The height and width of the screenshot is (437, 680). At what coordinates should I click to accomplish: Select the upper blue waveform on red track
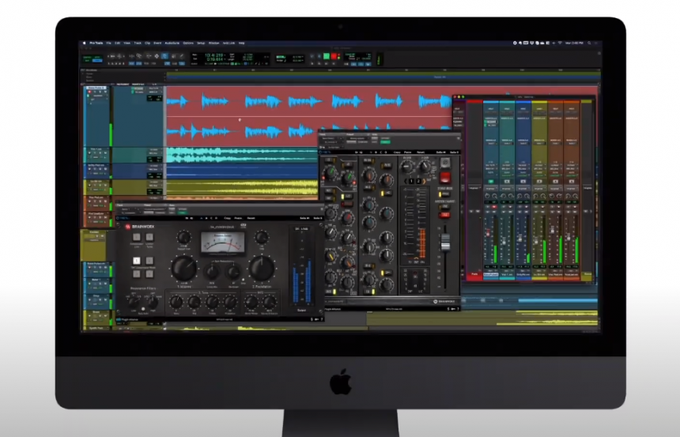[x=309, y=101]
